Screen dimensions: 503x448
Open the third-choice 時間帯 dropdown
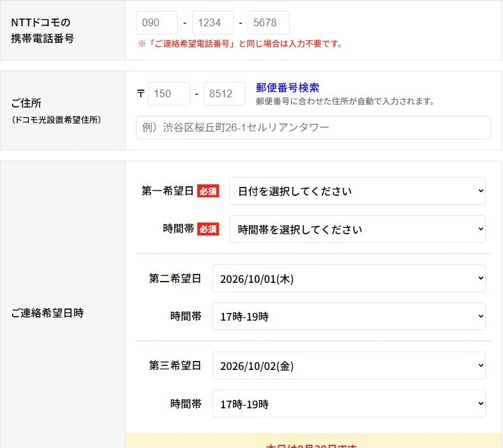tap(349, 404)
